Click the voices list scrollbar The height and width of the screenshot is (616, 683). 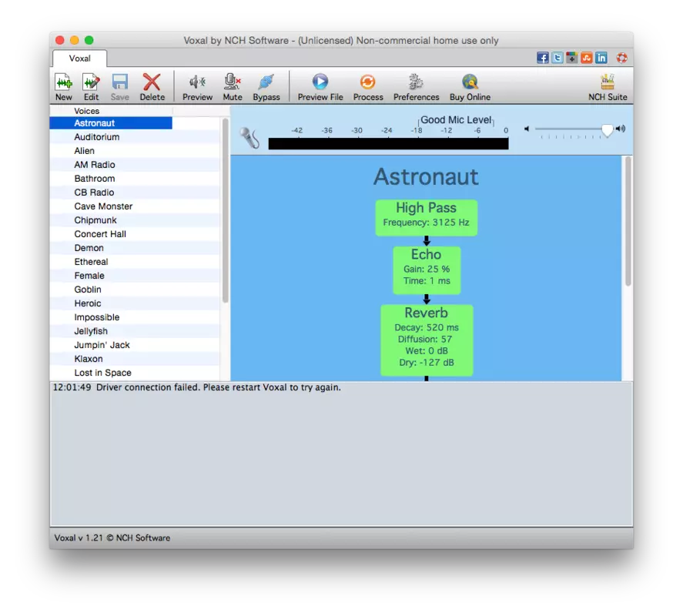(x=225, y=210)
